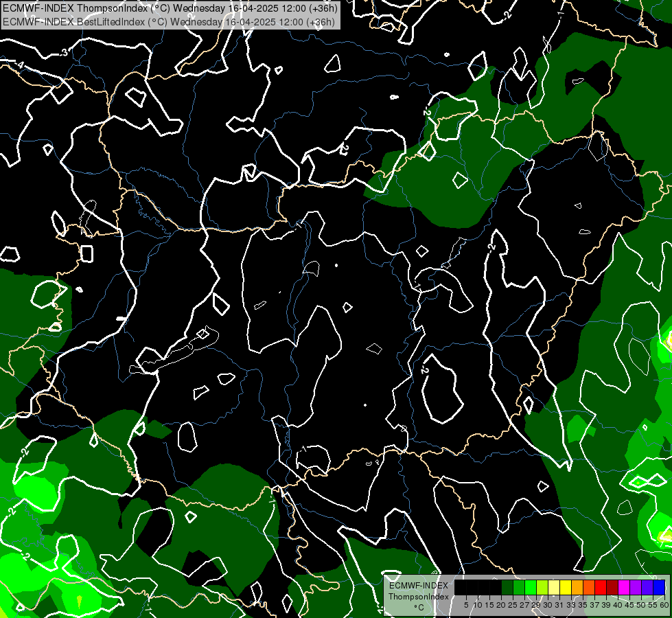Click the °C unit label in legend

[419, 608]
